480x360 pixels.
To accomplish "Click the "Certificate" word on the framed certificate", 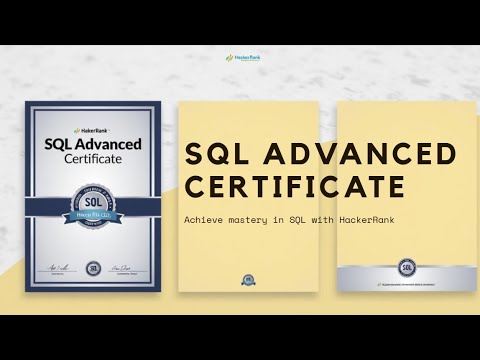I will (93, 159).
